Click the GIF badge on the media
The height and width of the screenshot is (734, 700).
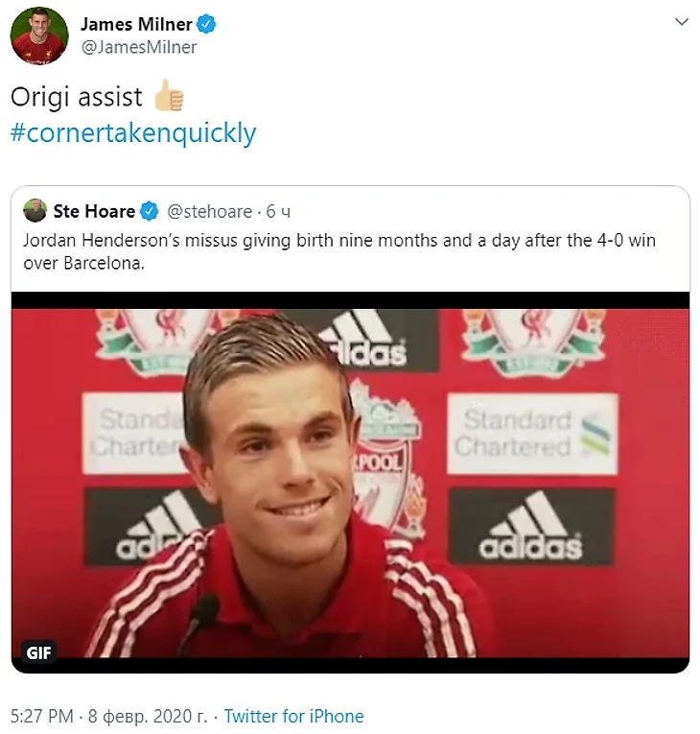click(38, 652)
